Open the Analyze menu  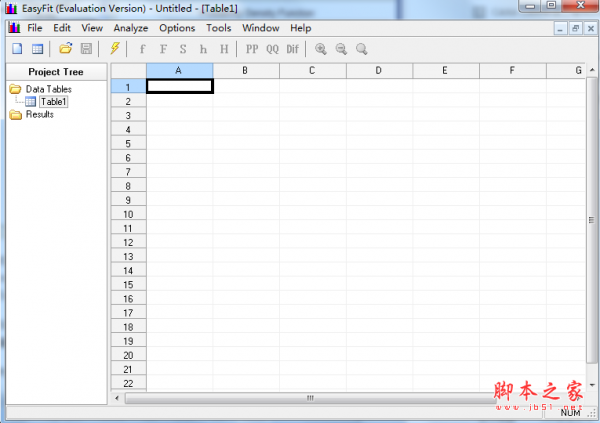[131, 28]
